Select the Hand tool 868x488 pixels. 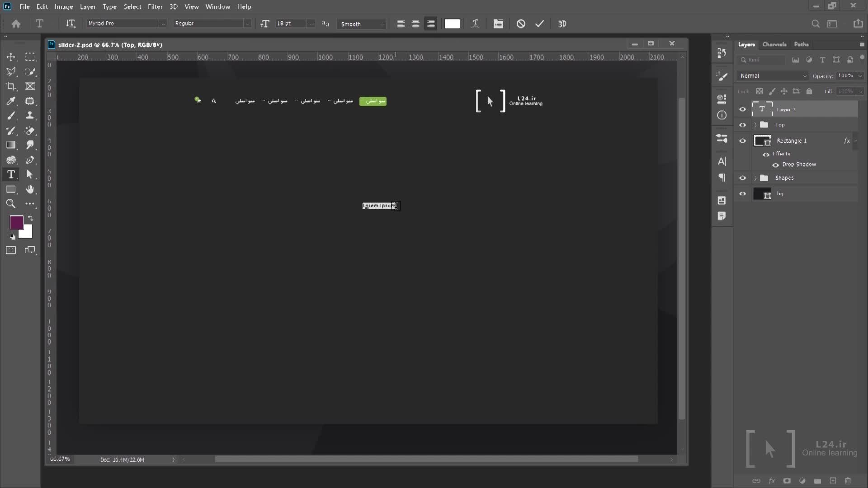click(30, 189)
